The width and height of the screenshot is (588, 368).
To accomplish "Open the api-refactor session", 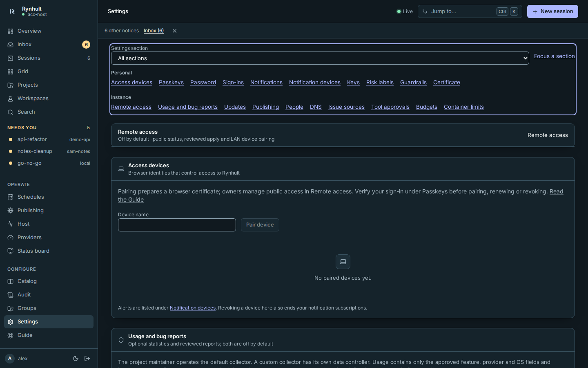I will pos(49,139).
